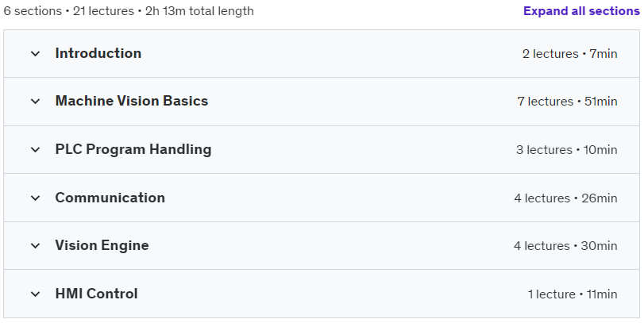The image size is (644, 323).
Task: Click the "4 lectures • 30min" label
Action: click(x=565, y=246)
